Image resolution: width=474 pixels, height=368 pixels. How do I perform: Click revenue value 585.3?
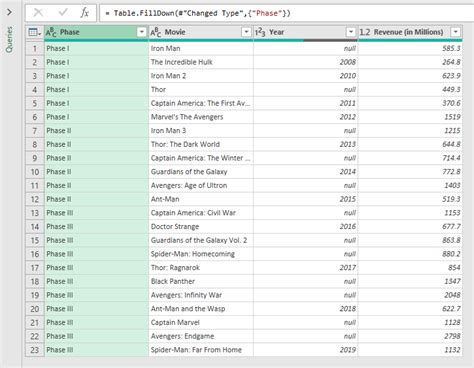point(410,49)
